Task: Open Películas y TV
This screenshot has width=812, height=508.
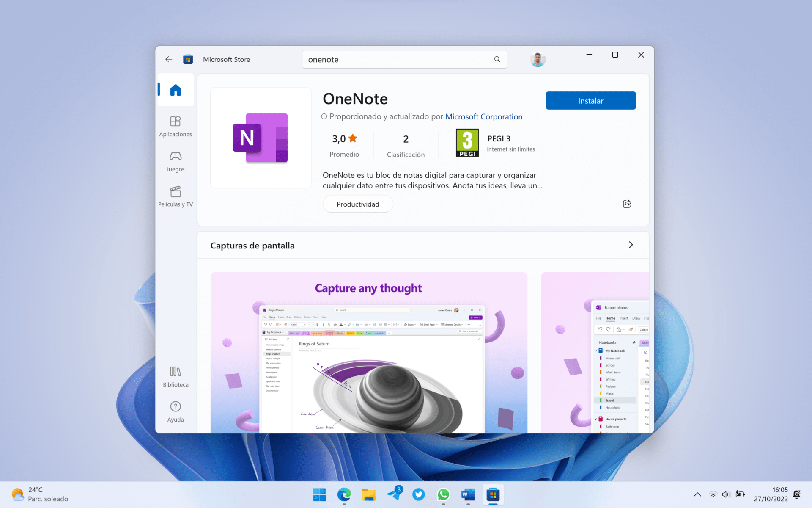Action: (175, 196)
